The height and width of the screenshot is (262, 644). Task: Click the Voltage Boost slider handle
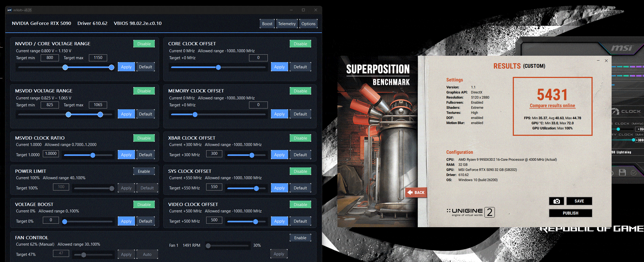[x=65, y=222]
